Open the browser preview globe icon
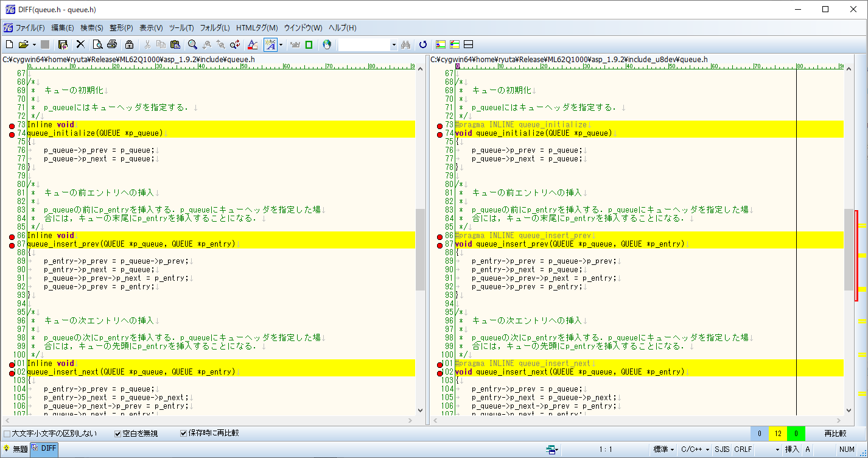868x458 pixels. 327,44
